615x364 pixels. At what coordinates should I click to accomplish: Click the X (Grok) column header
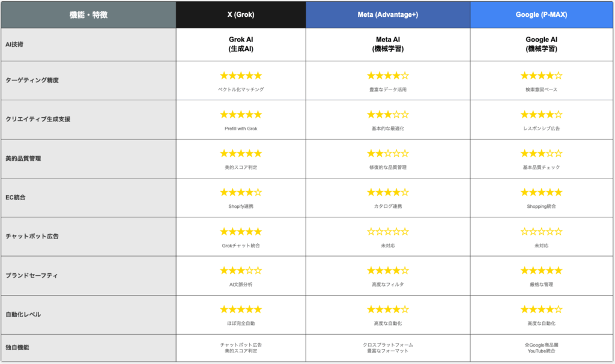(241, 14)
